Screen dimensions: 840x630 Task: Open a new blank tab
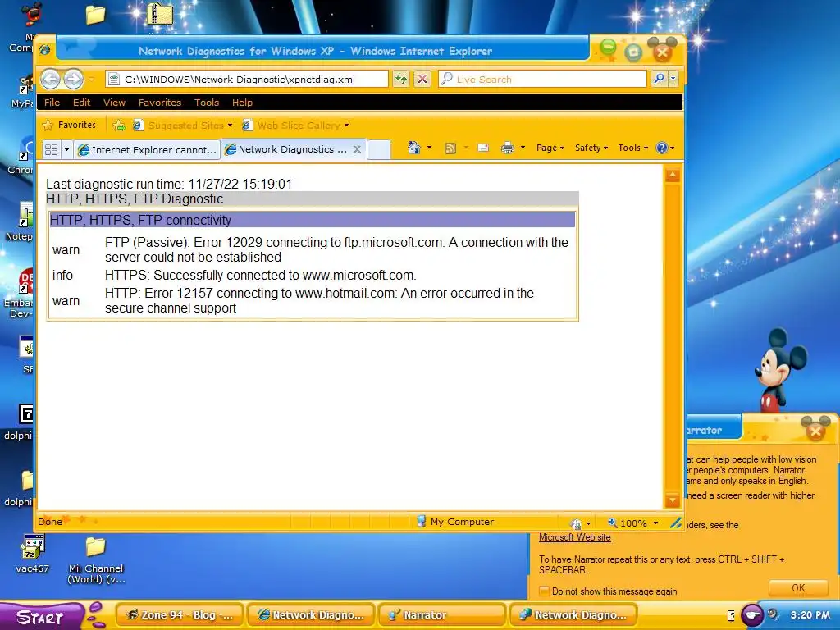tap(379, 150)
